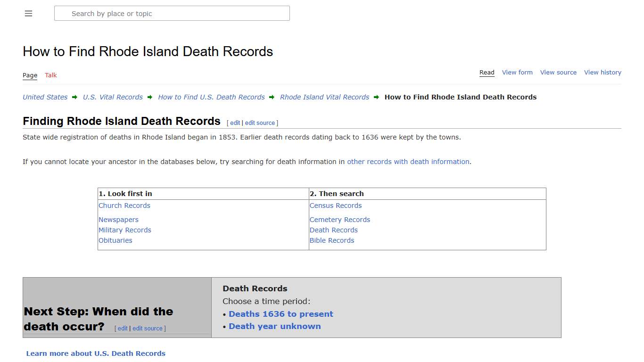Switch to the Page tab
Screen dimensions: 644x362
30,75
